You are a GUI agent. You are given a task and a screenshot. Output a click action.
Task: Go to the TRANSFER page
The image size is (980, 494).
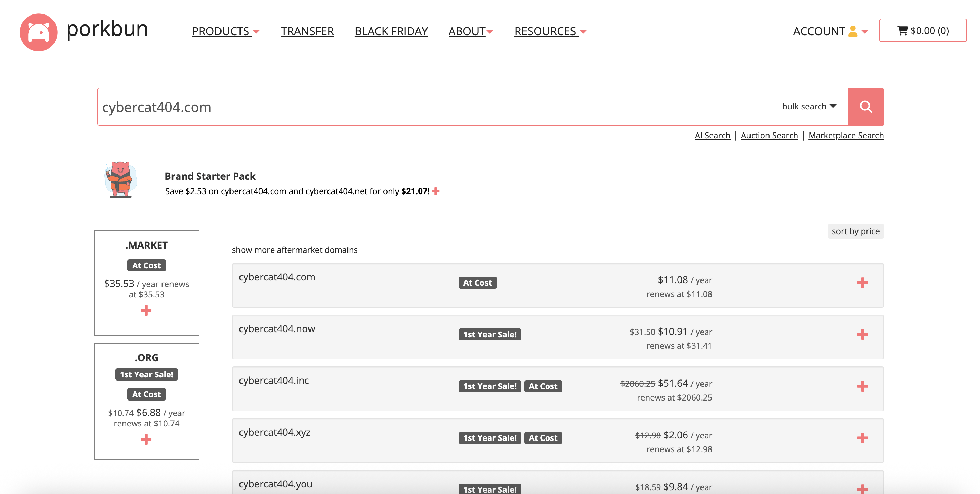click(307, 31)
